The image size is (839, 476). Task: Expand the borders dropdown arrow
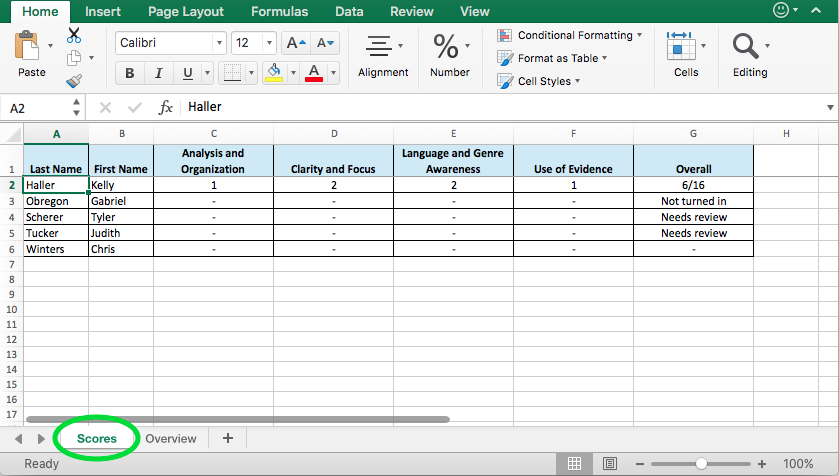click(251, 73)
